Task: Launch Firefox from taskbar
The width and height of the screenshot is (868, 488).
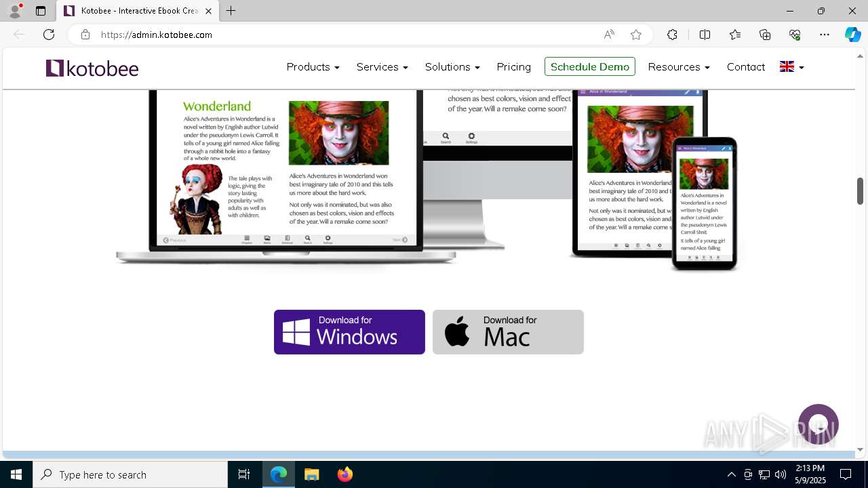Action: (x=345, y=474)
